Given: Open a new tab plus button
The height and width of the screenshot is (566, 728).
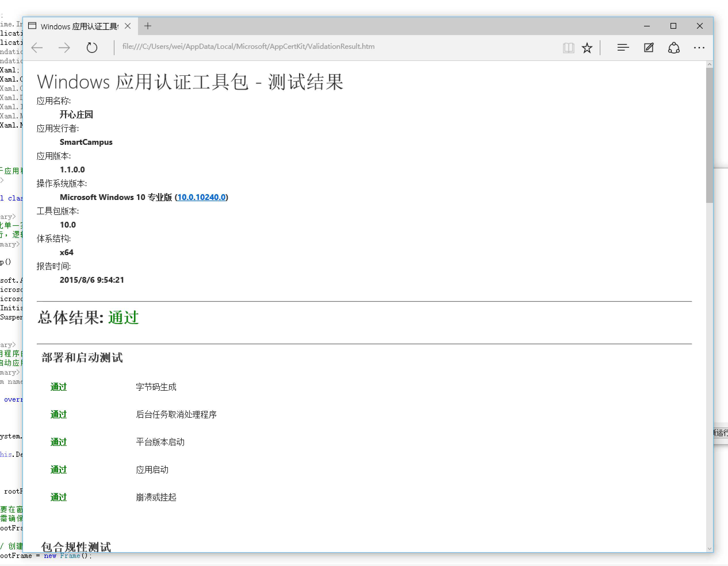Looking at the screenshot, I should (x=148, y=26).
